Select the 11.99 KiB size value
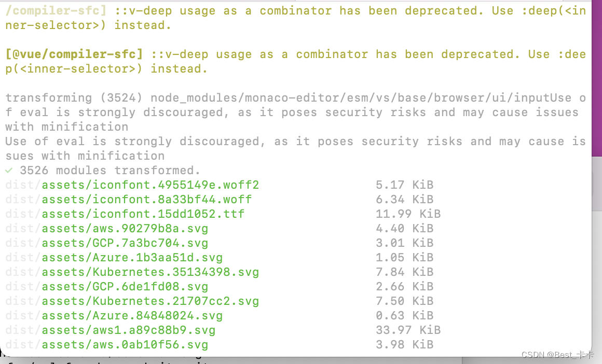602x364 pixels. pos(408,214)
